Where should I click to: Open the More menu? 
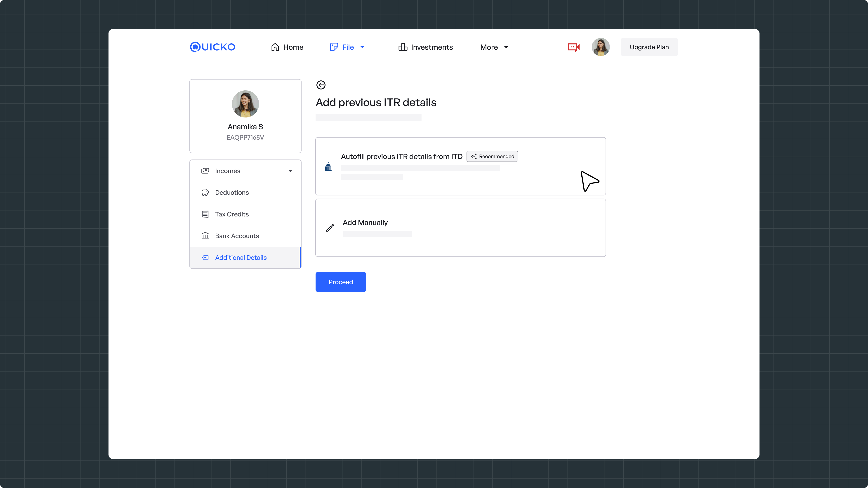pyautogui.click(x=494, y=47)
